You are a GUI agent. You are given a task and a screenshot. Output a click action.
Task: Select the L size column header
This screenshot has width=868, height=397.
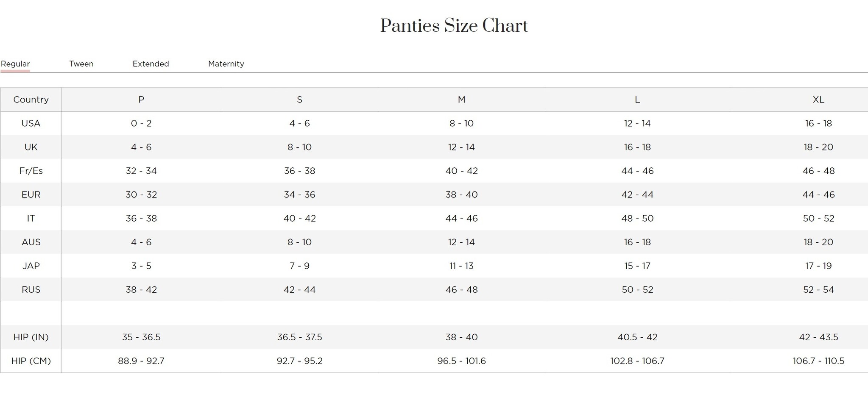[637, 100]
